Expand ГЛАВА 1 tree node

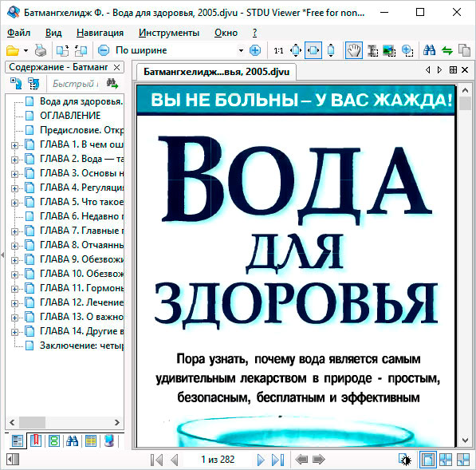pyautogui.click(x=14, y=145)
